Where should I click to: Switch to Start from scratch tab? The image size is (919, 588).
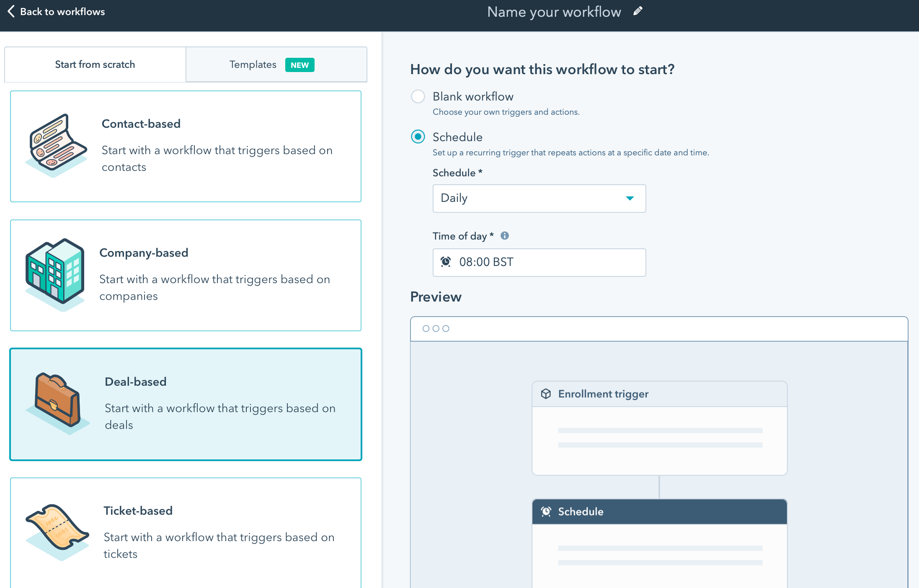95,64
